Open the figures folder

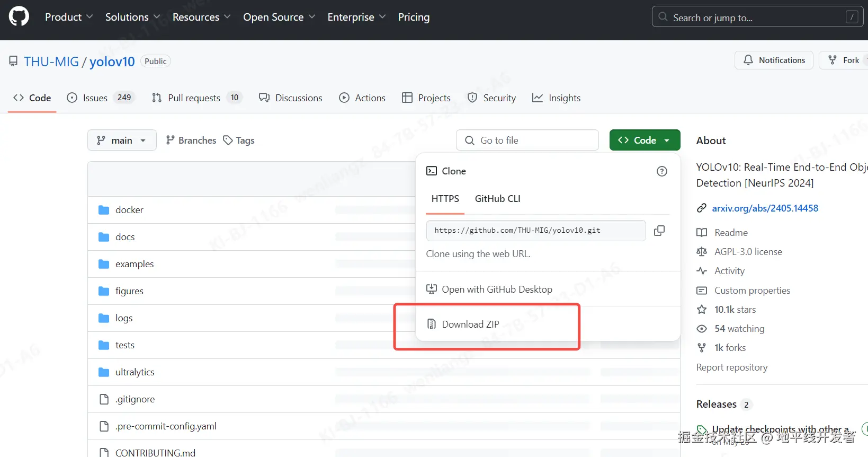coord(129,291)
